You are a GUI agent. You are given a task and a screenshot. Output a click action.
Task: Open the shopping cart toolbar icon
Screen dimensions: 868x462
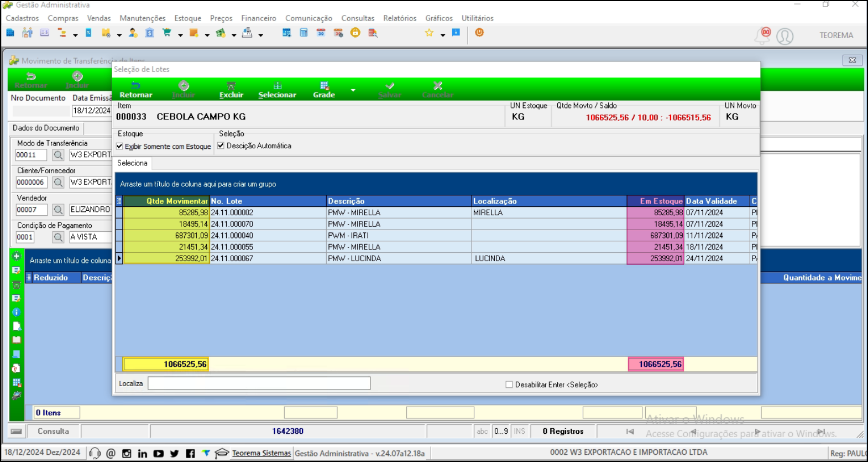click(x=166, y=33)
